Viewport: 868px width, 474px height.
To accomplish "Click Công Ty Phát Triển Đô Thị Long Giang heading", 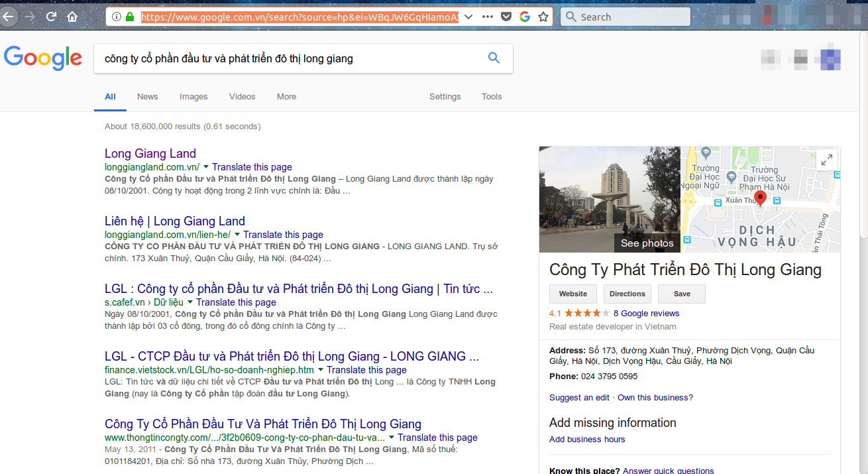I will tap(685, 270).
